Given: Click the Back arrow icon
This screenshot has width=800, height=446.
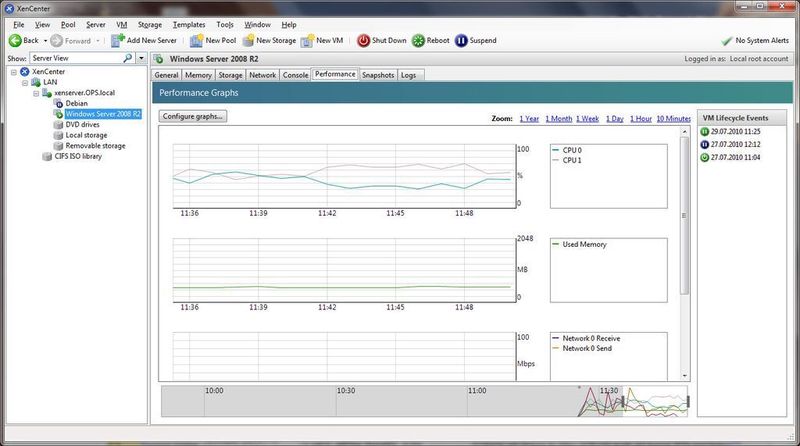Looking at the screenshot, I should 15,40.
